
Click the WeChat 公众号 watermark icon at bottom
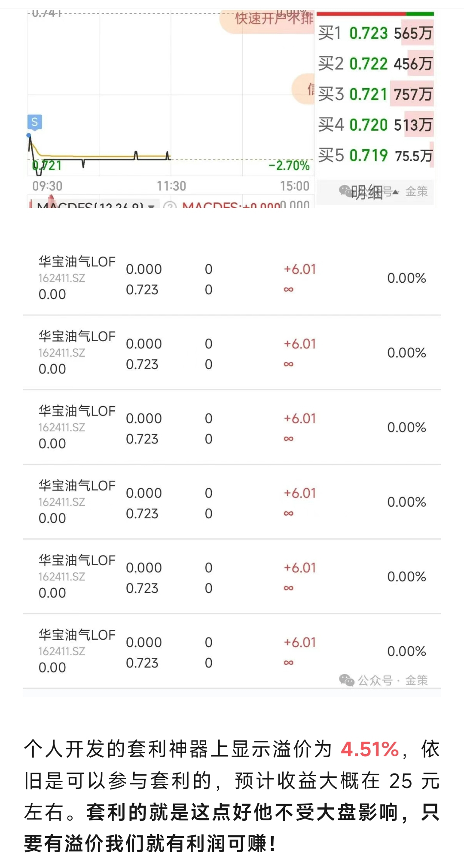346,680
